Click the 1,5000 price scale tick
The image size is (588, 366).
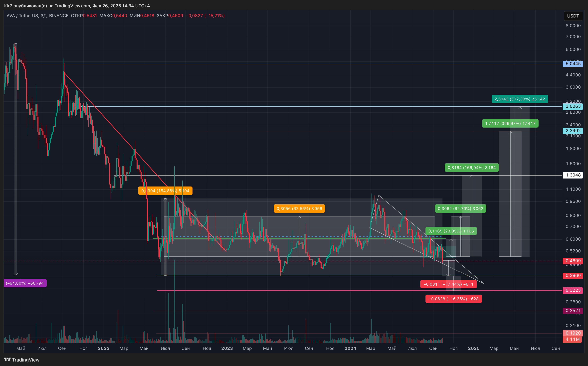click(x=573, y=164)
